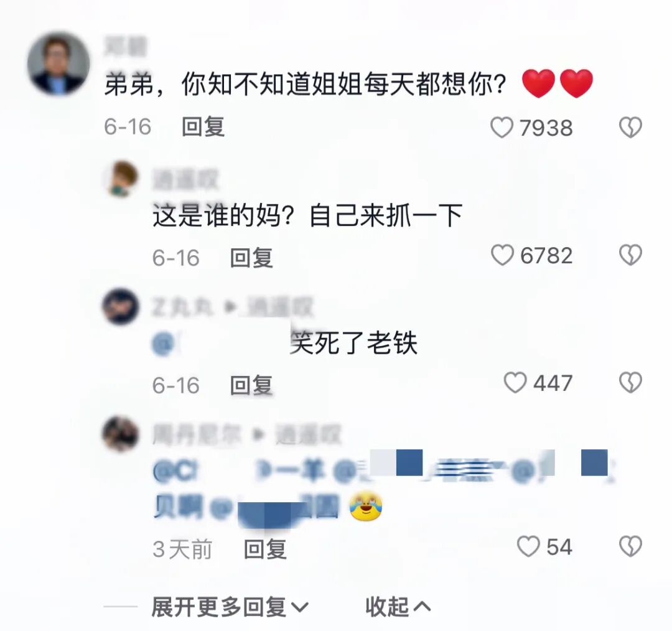The image size is (672, 631).
Task: Like the top comment with 7938 likes
Action: point(502,128)
